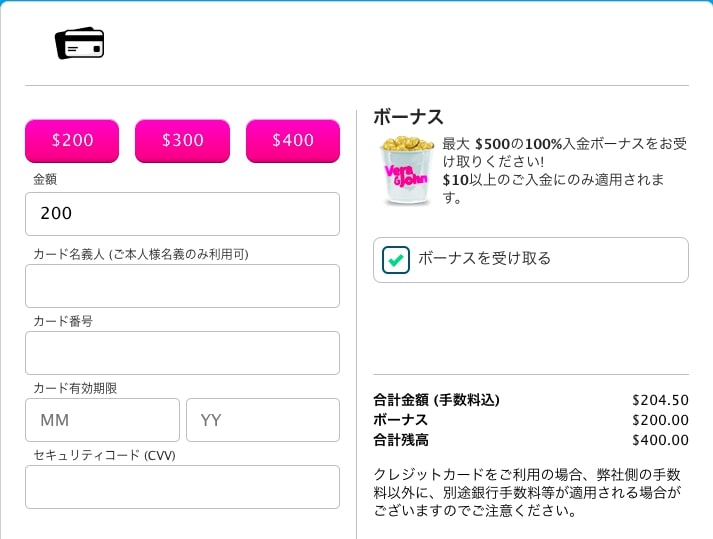Click the MM expiry month field
Screen dimensions: 713x539
click(x=102, y=420)
